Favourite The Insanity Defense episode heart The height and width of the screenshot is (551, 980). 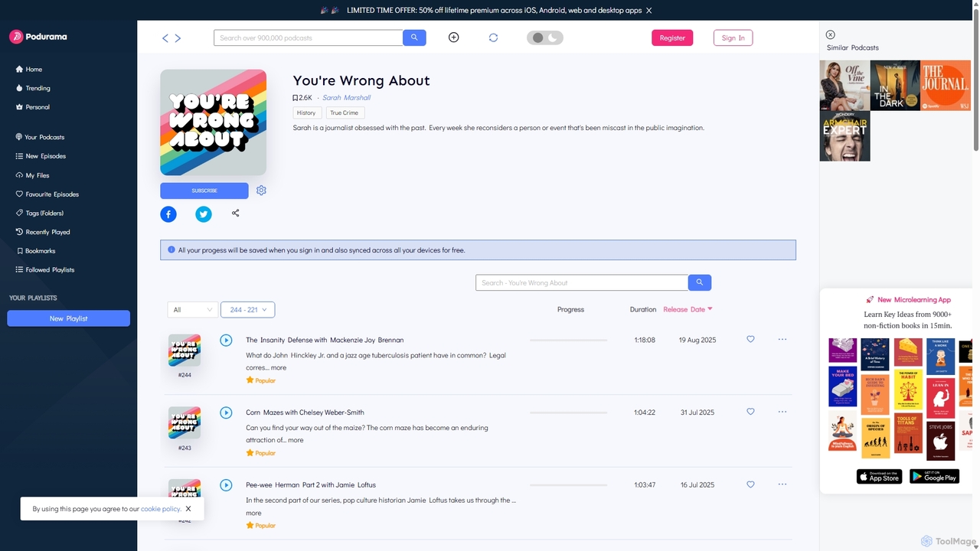click(x=750, y=339)
